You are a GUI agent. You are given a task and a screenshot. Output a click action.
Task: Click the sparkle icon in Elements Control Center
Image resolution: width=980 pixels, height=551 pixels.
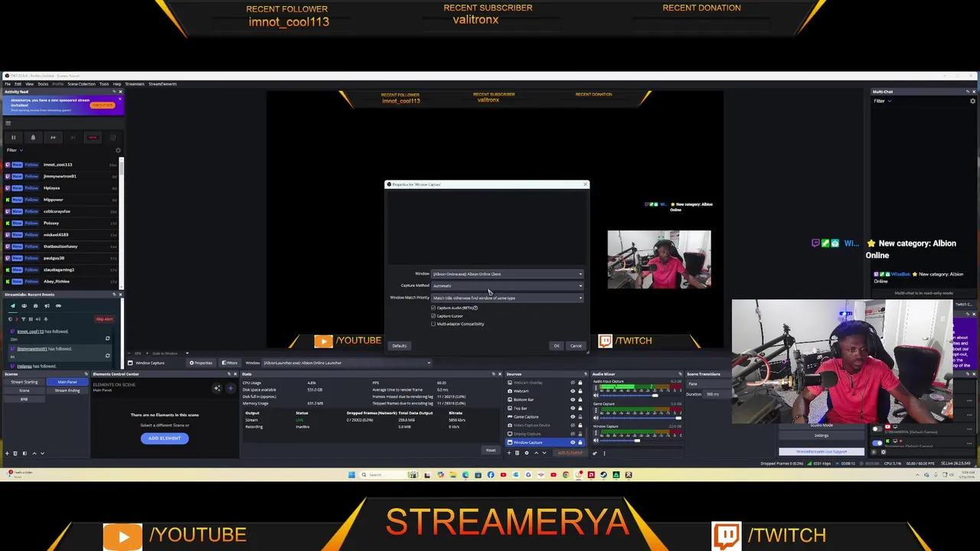(x=217, y=388)
